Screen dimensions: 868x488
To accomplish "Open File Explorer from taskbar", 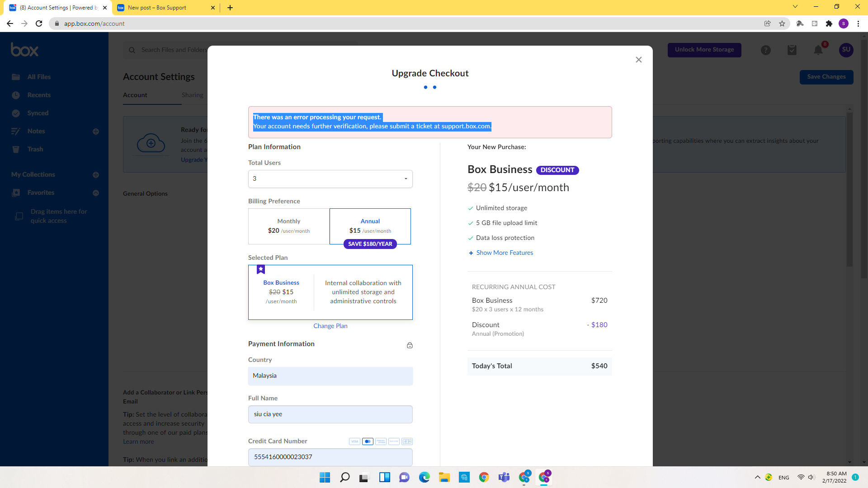I will pos(444,477).
